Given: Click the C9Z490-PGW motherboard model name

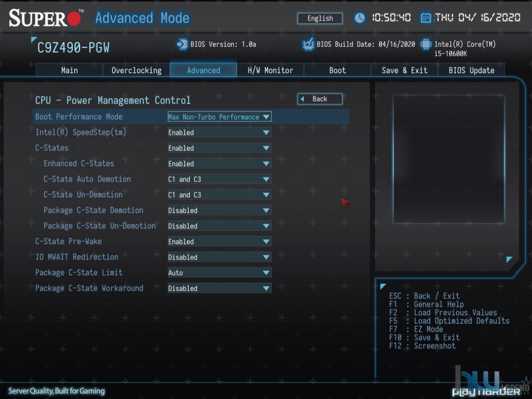Looking at the screenshot, I should point(73,48).
